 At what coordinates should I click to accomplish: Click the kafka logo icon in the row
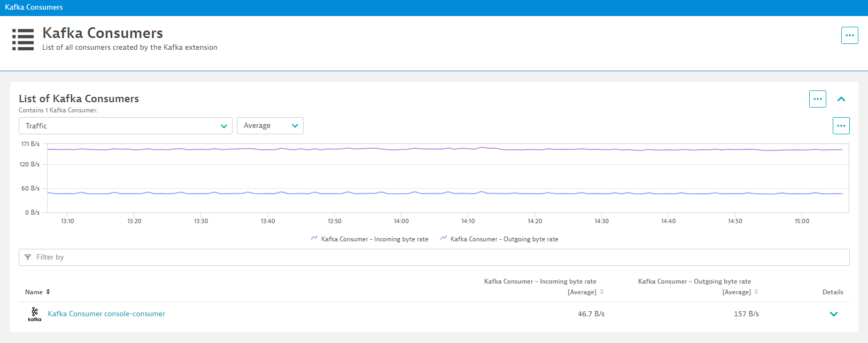pos(35,314)
